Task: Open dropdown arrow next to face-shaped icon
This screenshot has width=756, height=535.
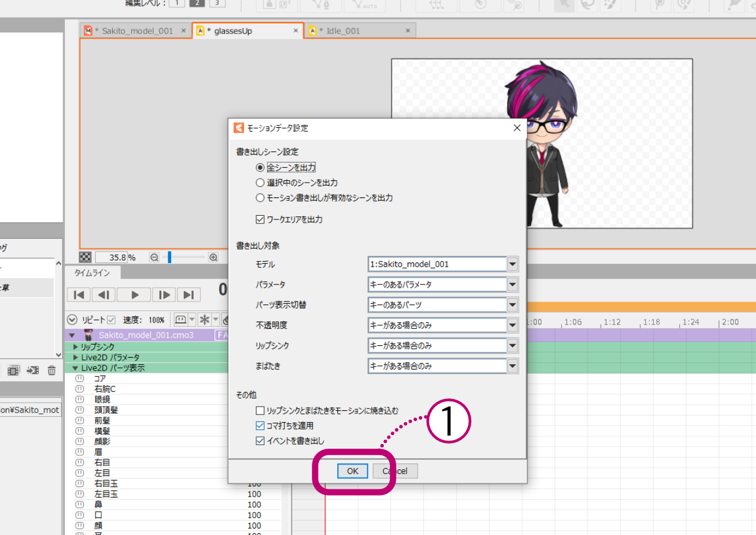Action: click(x=191, y=320)
